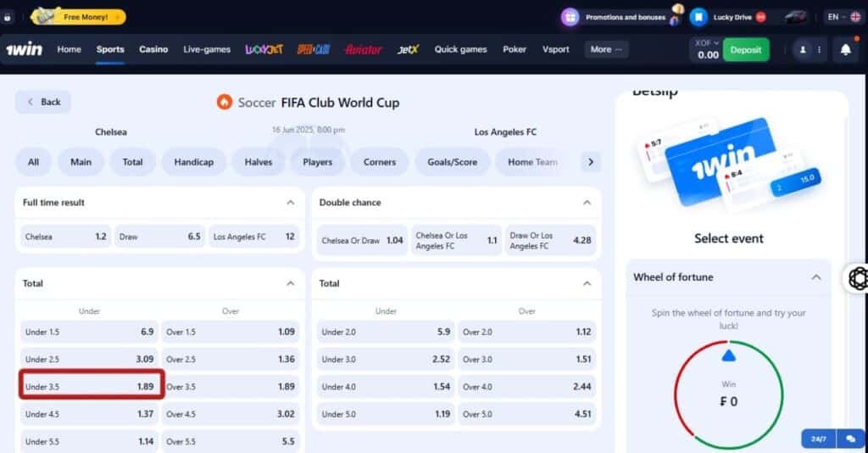Select Under 4.0 at odds 1.54
Image resolution: width=868 pixels, height=453 pixels.
coord(386,387)
